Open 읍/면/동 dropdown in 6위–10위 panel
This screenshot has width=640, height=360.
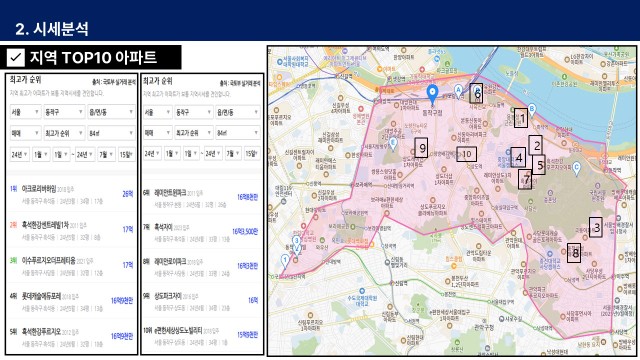[238, 112]
